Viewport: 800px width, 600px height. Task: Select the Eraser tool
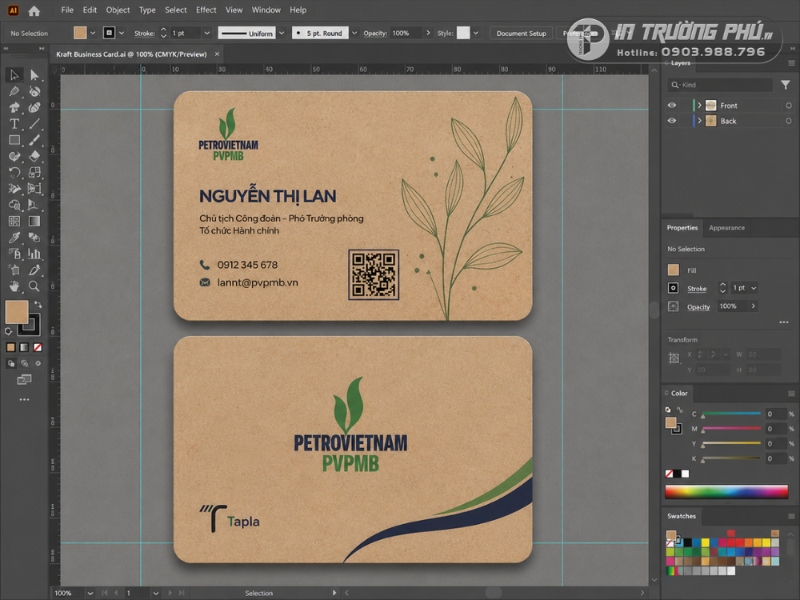click(x=34, y=156)
